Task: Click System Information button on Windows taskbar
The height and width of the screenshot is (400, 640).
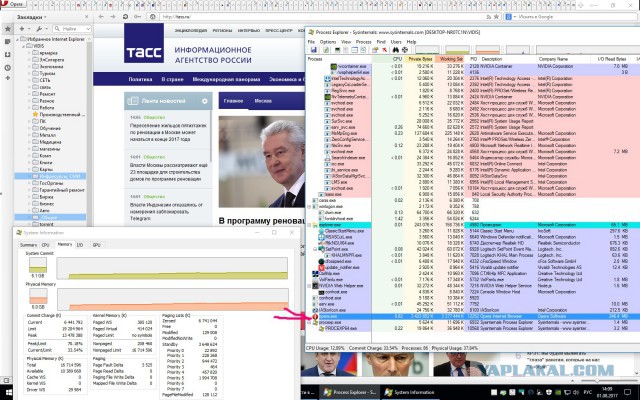Action: 409,392
